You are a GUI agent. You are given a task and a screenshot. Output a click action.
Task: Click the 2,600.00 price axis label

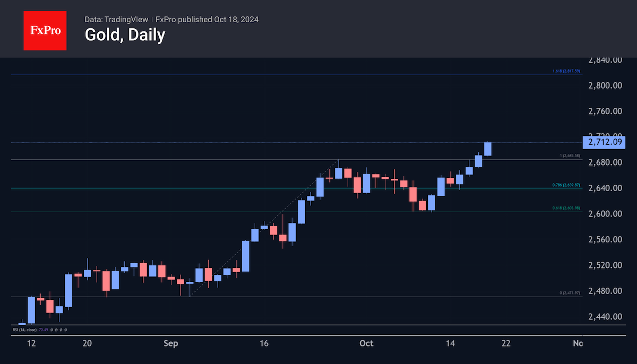tap(605, 214)
